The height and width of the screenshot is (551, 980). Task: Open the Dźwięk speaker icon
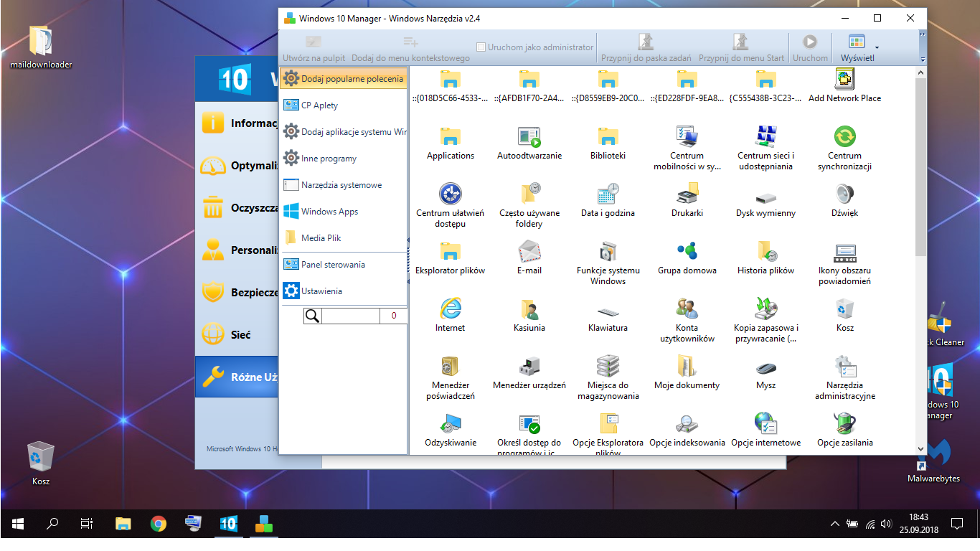pyautogui.click(x=845, y=194)
